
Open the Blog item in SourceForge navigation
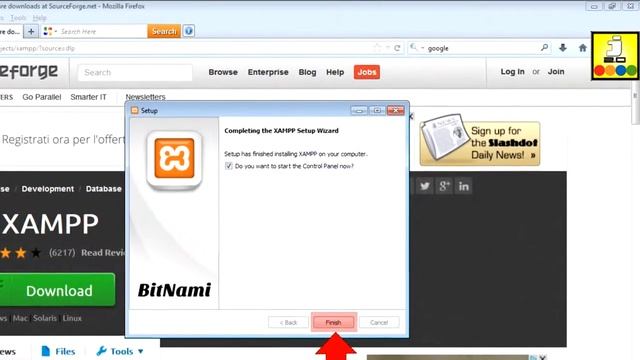point(307,72)
